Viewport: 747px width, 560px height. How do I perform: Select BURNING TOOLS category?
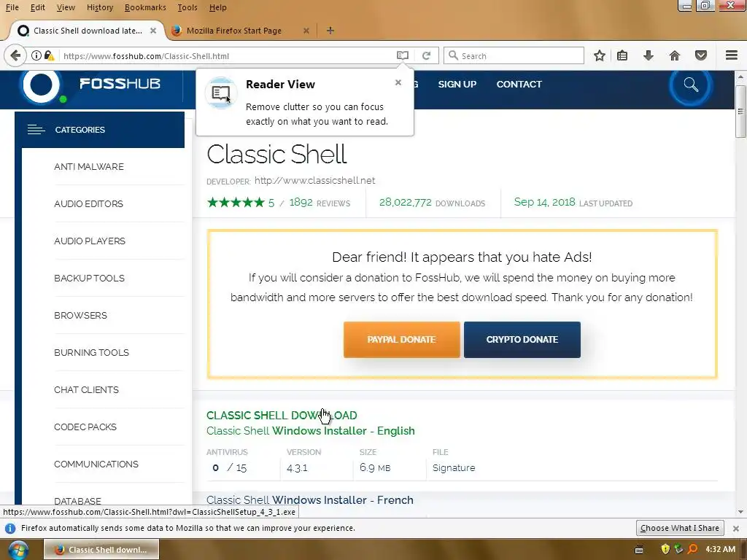coord(91,352)
